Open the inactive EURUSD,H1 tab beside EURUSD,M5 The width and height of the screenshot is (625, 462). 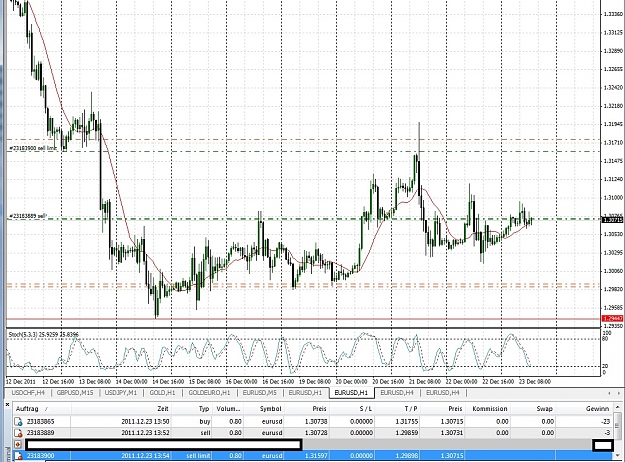(x=305, y=393)
